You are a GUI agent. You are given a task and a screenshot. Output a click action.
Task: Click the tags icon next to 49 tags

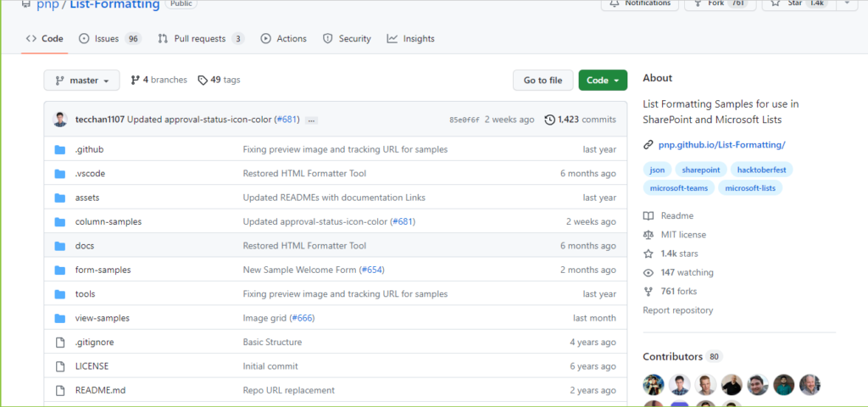[203, 81]
